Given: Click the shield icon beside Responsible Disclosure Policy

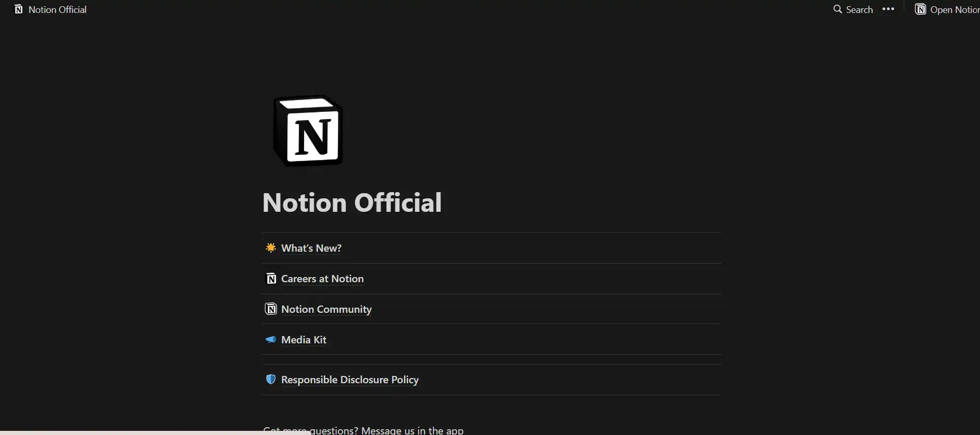Looking at the screenshot, I should [x=270, y=380].
